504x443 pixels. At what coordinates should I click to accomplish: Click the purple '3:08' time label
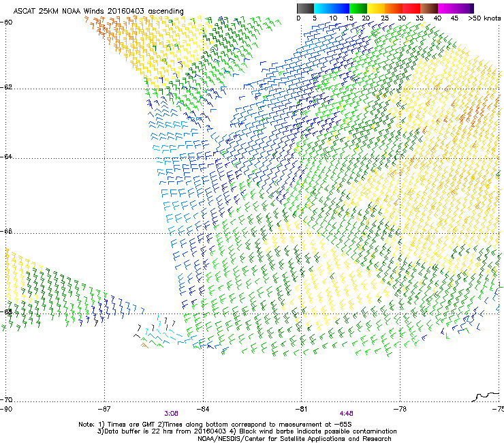[172, 414]
